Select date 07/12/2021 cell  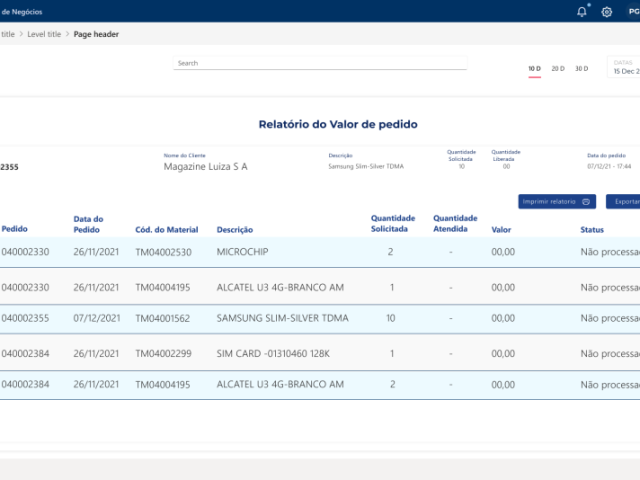[97, 318]
